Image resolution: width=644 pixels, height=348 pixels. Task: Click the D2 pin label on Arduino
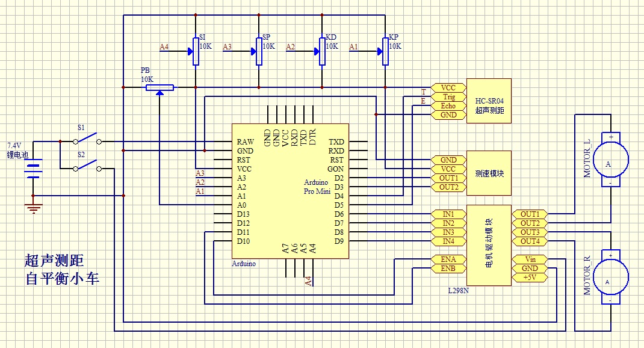[339, 178]
